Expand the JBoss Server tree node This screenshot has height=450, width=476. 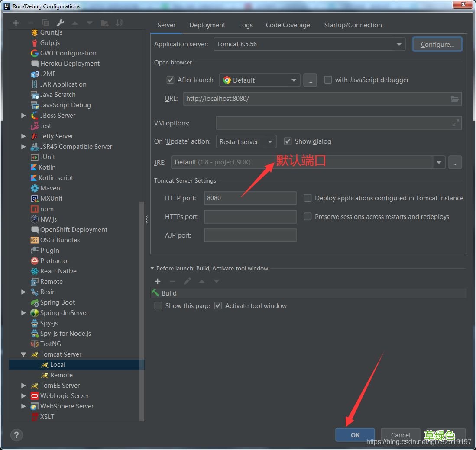click(x=23, y=116)
